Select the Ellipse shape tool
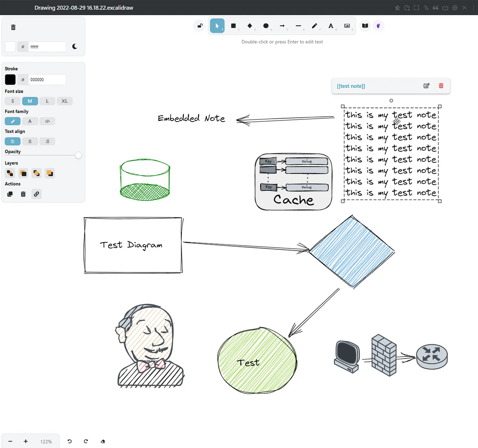The image size is (478, 448). [x=266, y=26]
